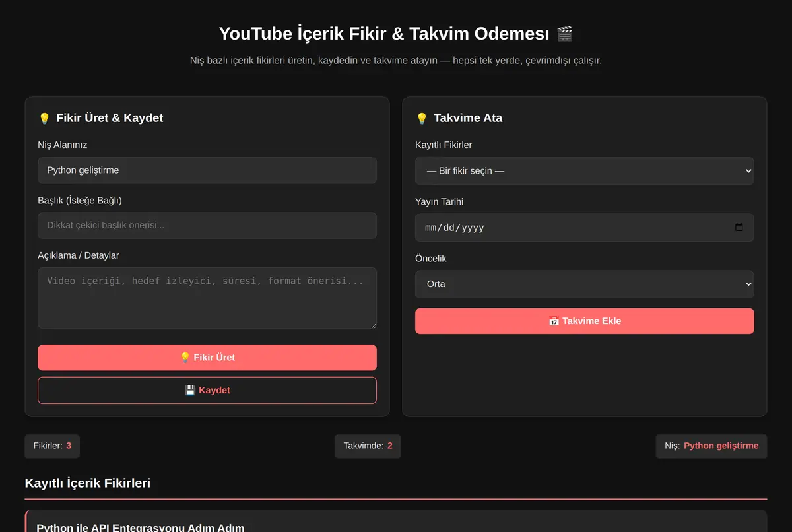Click the Yayın Tarihi date field
The height and width of the screenshot is (532, 792).
585,228
